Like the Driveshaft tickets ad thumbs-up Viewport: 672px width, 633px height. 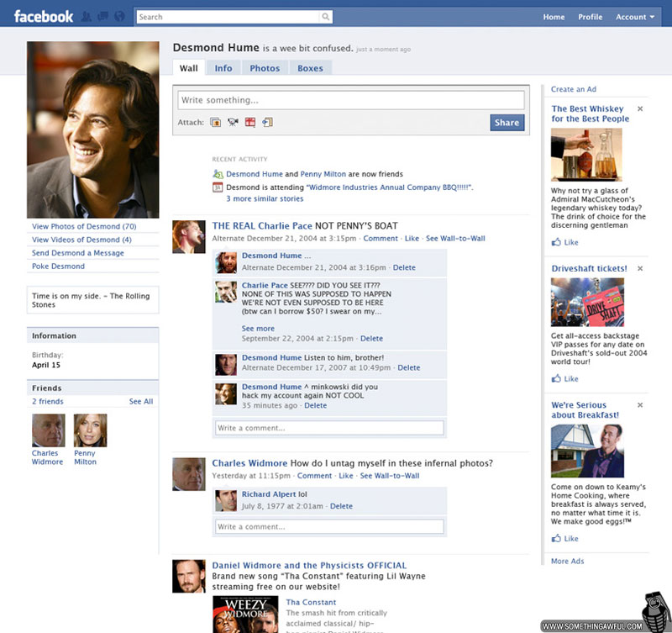click(556, 378)
